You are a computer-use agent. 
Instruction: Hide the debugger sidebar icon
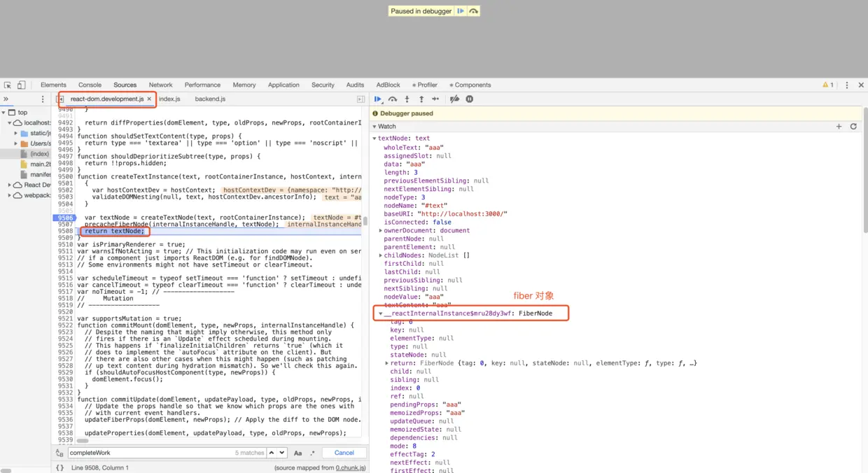[x=360, y=99]
